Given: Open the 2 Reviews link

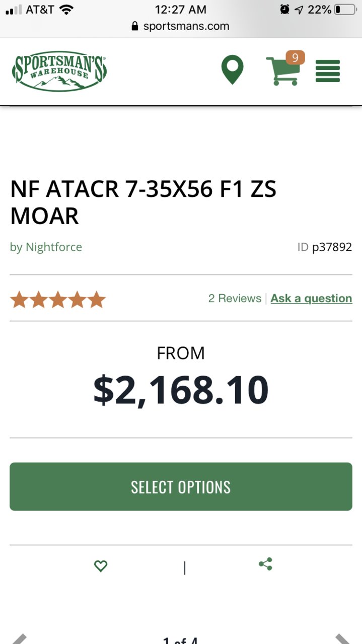Looking at the screenshot, I should click(235, 298).
